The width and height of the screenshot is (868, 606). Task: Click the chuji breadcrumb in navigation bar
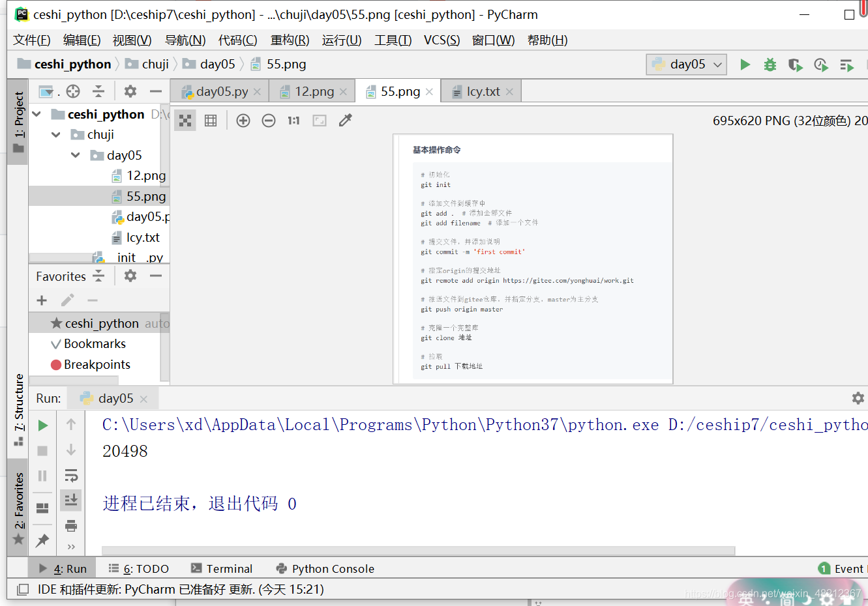pyautogui.click(x=147, y=65)
